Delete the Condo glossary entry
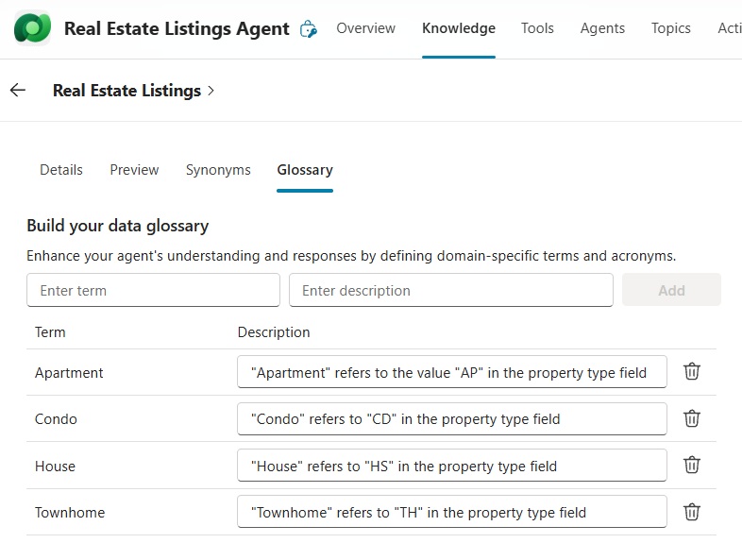The height and width of the screenshot is (560, 742). click(x=692, y=418)
